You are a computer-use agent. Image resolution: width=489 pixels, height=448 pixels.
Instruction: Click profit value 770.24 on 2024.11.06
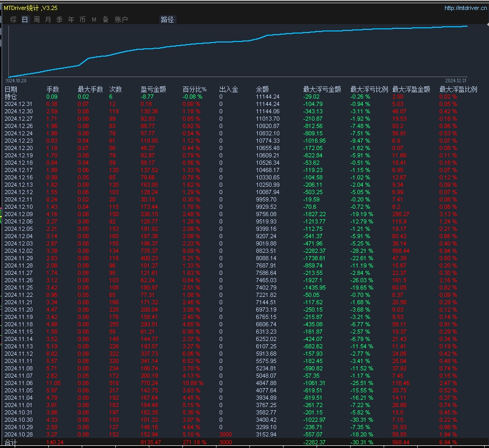click(149, 383)
